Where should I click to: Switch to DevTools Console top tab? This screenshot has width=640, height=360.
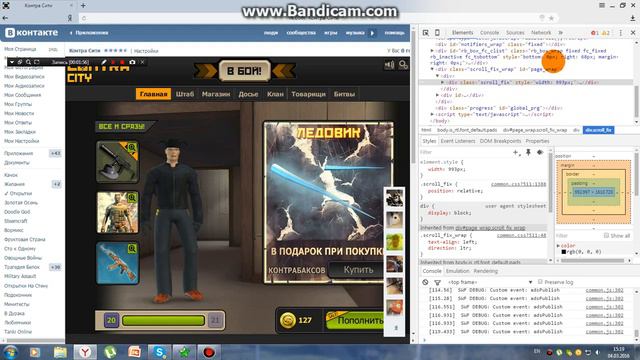489,33
